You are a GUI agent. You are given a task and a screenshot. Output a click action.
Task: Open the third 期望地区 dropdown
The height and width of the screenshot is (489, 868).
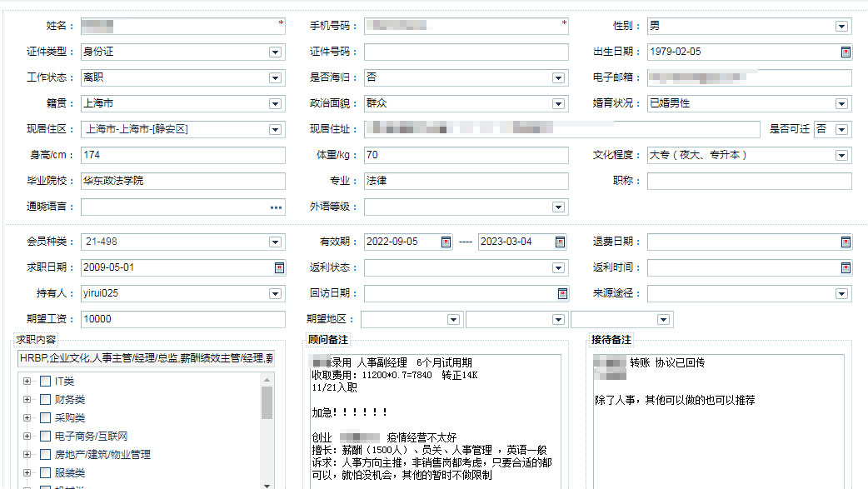click(x=663, y=320)
